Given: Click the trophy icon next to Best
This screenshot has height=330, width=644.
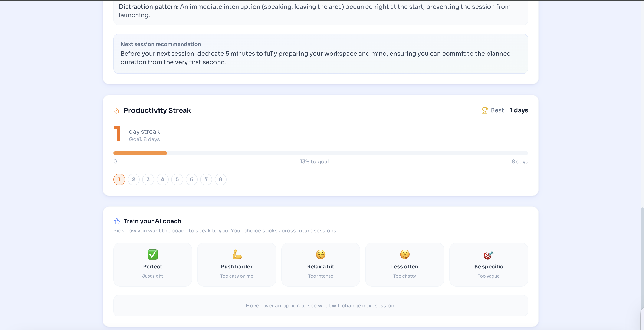Looking at the screenshot, I should (484, 110).
